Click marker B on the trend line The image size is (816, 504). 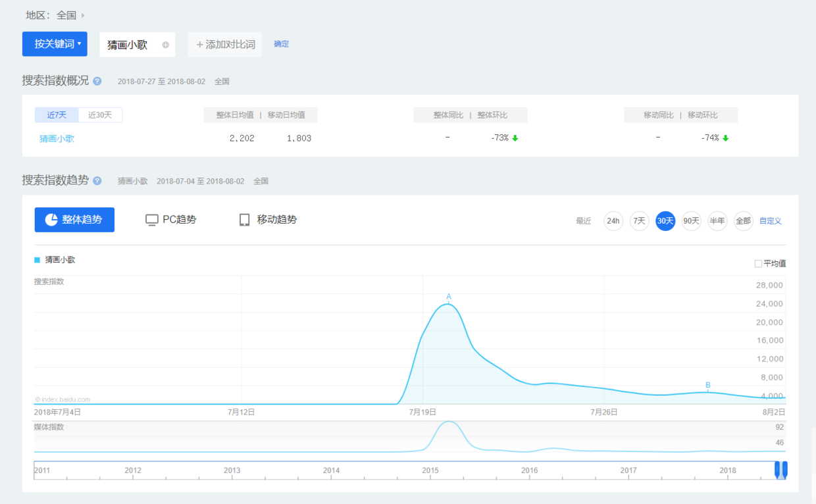[708, 386]
